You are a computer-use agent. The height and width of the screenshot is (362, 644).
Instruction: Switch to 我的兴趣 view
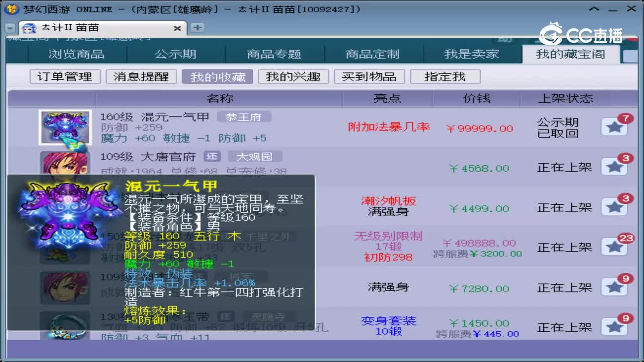[x=293, y=77]
